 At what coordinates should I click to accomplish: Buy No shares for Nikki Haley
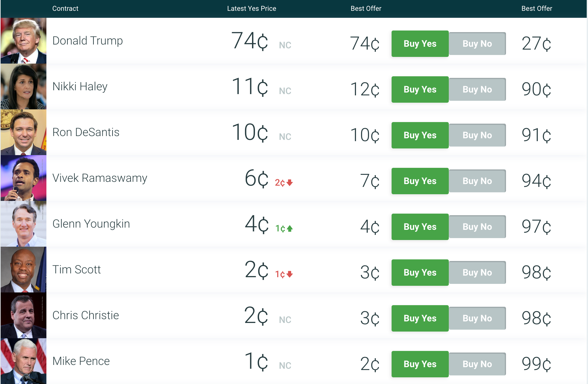pyautogui.click(x=477, y=89)
